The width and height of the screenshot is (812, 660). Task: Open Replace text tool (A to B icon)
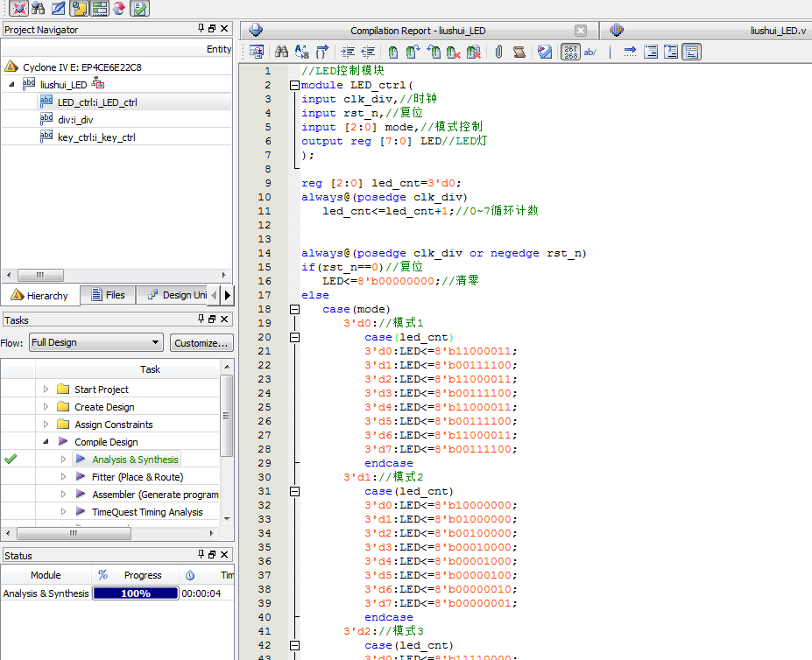click(x=301, y=52)
